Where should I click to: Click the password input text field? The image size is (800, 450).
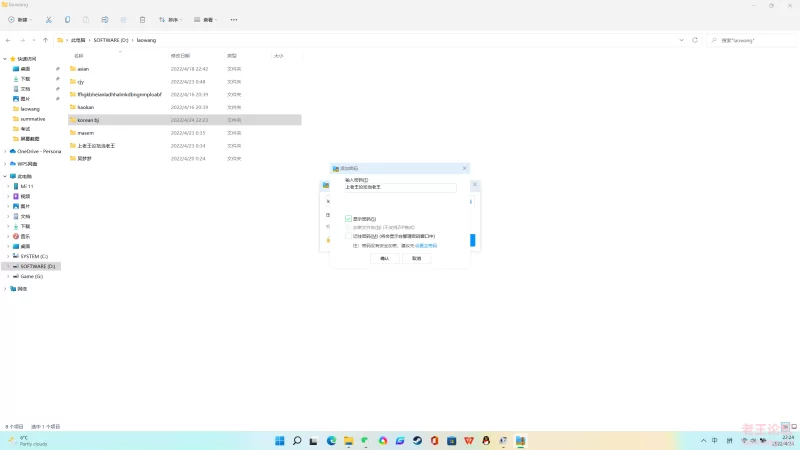(400, 187)
